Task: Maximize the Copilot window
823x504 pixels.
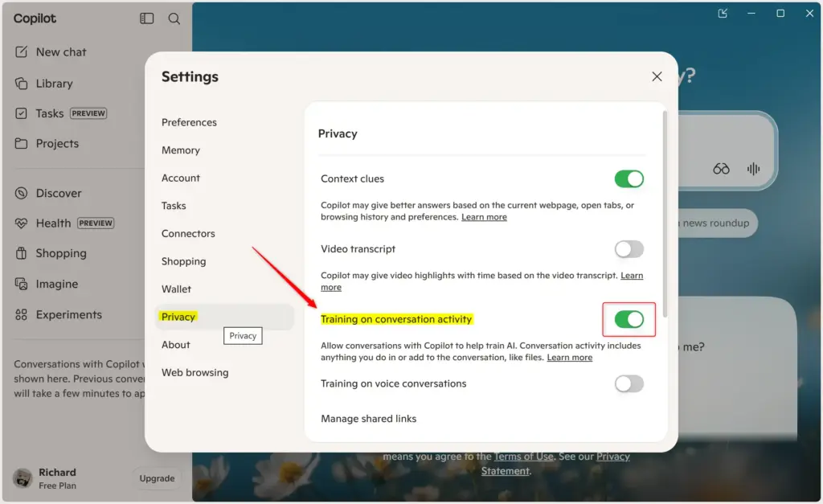Action: (x=780, y=13)
